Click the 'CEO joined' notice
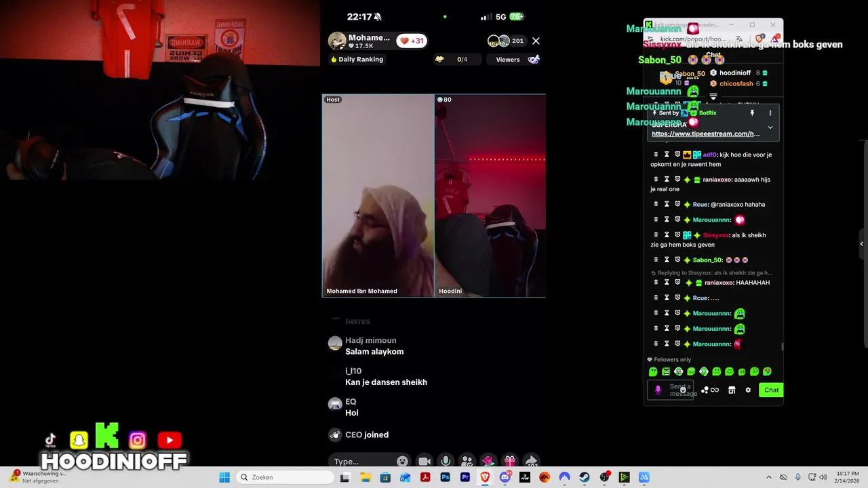 (x=367, y=435)
